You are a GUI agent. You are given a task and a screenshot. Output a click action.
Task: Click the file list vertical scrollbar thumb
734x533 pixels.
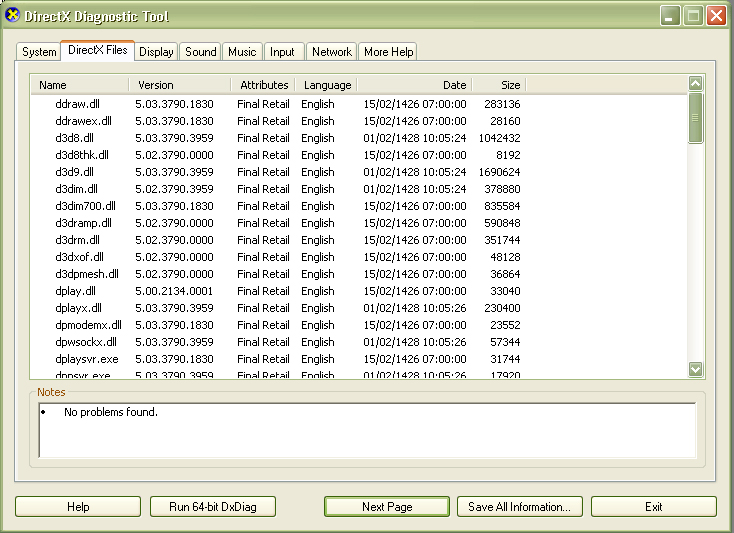click(x=695, y=118)
